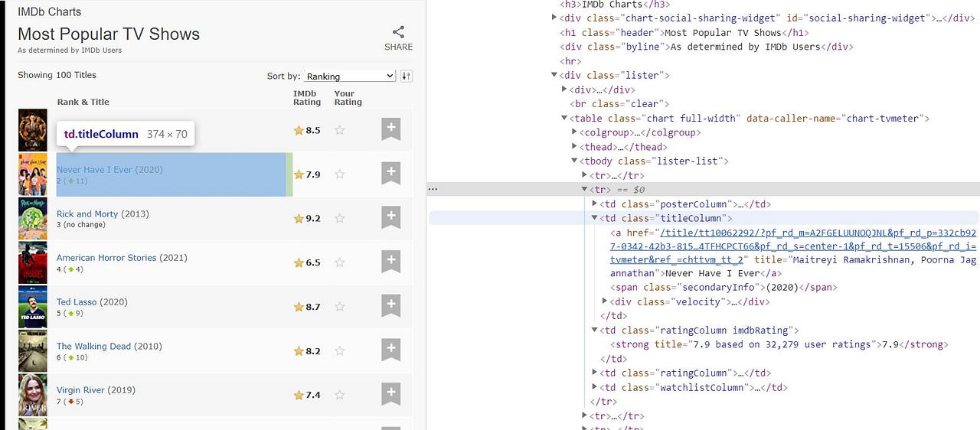
Task: Click watchlist plus in the 8.5-rated row
Action: click(x=390, y=130)
